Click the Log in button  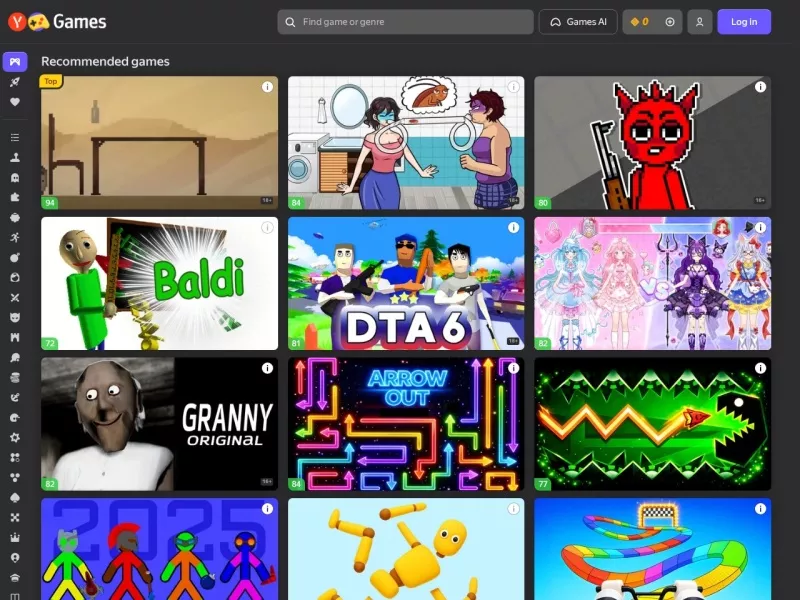pos(744,22)
